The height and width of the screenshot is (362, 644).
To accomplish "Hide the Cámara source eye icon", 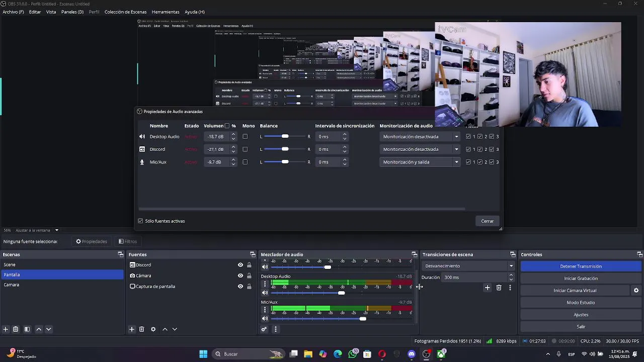I will coord(240,276).
